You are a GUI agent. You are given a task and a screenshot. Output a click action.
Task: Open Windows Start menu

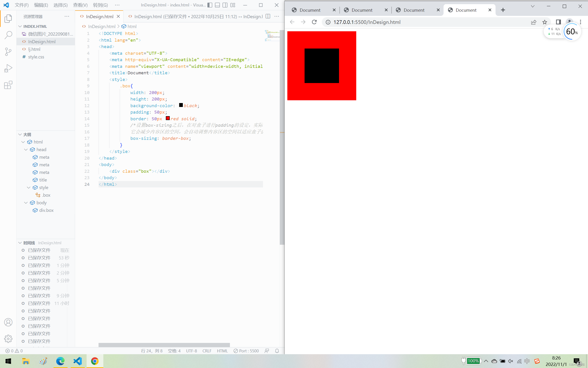(x=8, y=361)
